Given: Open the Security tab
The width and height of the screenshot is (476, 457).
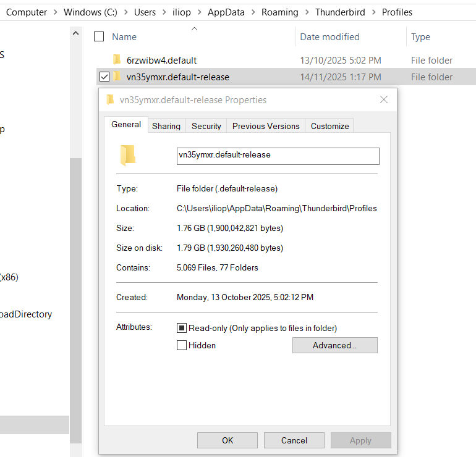Looking at the screenshot, I should [206, 126].
